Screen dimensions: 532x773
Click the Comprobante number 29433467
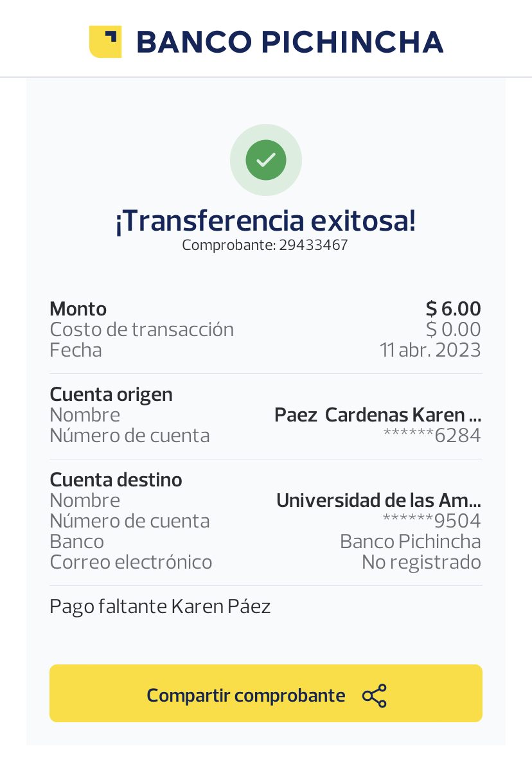point(313,245)
